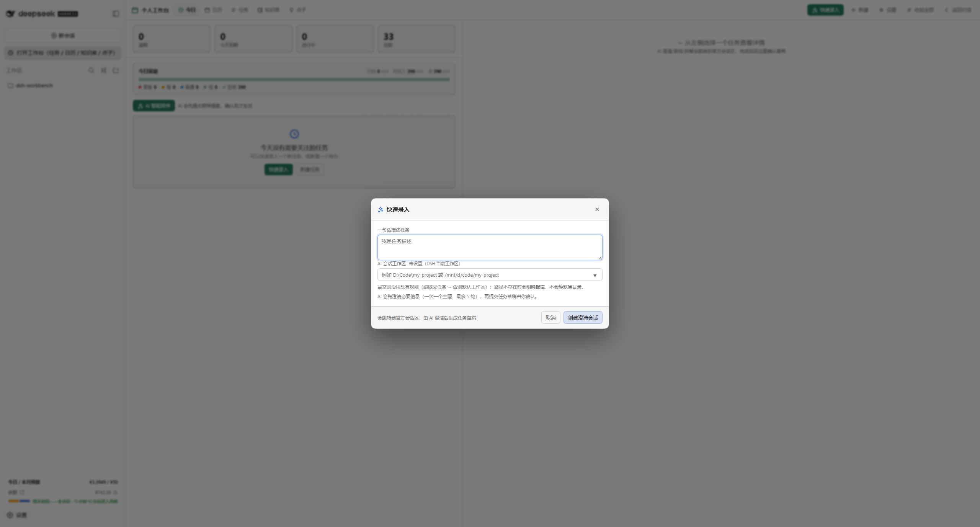
Task: Collapse the sidebar using the panel toggle icon
Action: (x=116, y=14)
